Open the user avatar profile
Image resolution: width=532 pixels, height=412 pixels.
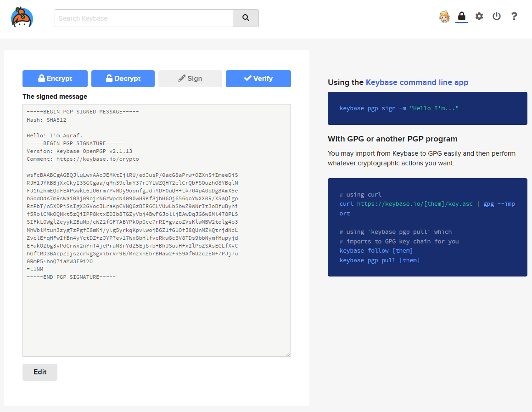(x=444, y=17)
